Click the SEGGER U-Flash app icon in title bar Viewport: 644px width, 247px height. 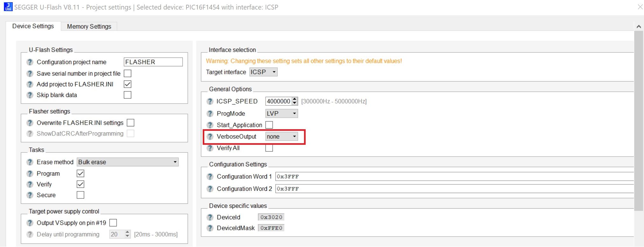[8, 7]
